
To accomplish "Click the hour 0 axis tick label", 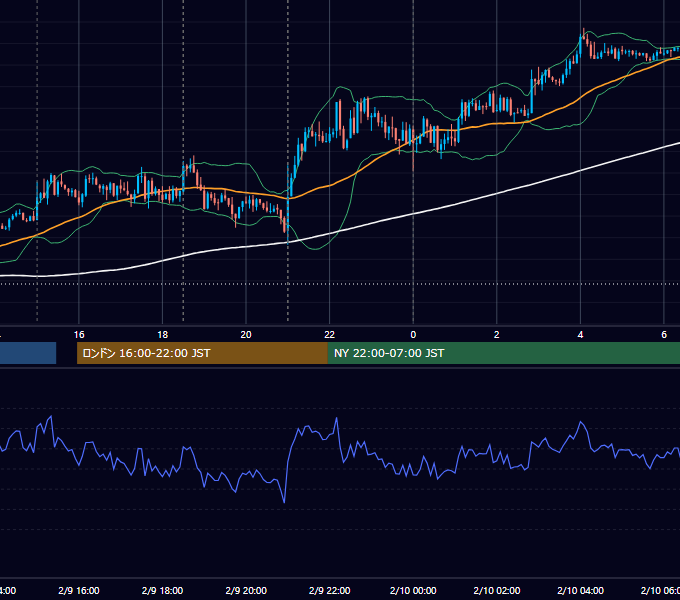I will pos(413,334).
